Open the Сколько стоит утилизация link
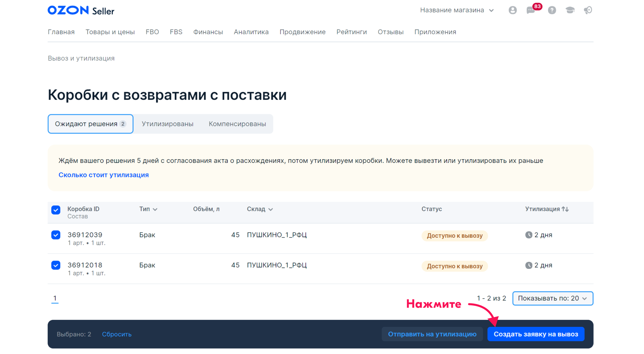Image resolution: width=644 pixels, height=354 pixels. pyautogui.click(x=104, y=175)
